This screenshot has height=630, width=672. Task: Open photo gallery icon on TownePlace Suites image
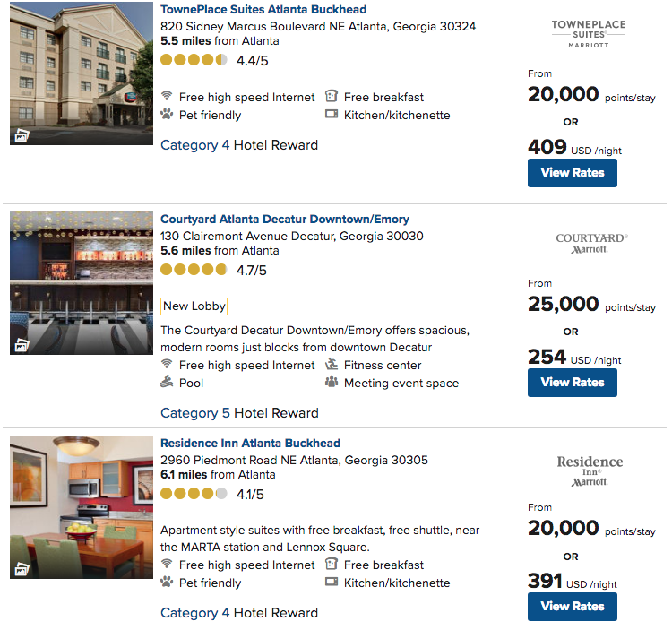point(22,135)
